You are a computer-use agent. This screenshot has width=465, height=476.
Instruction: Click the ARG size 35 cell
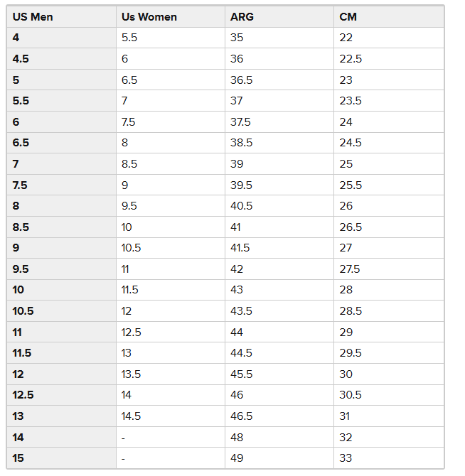click(237, 38)
